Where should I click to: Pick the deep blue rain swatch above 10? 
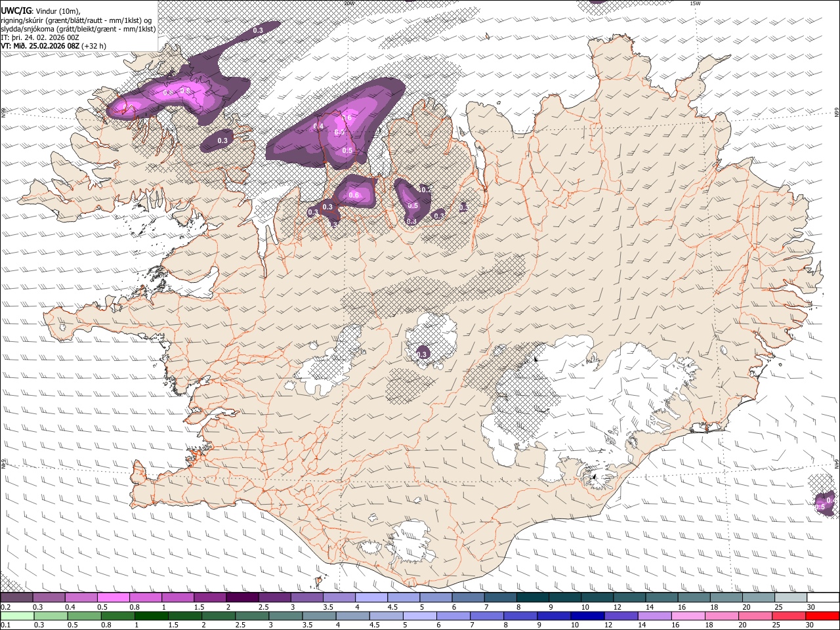coord(588,616)
